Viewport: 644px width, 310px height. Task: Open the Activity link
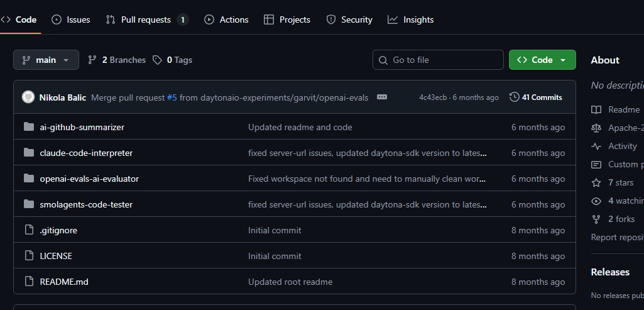(622, 146)
